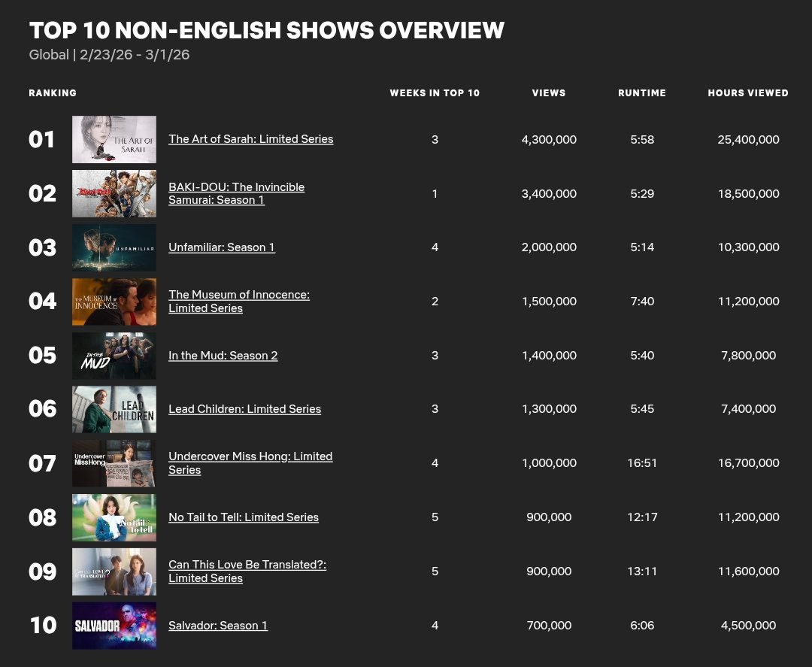
Task: Click the In the Mud: Season 2 link
Action: [x=223, y=356]
